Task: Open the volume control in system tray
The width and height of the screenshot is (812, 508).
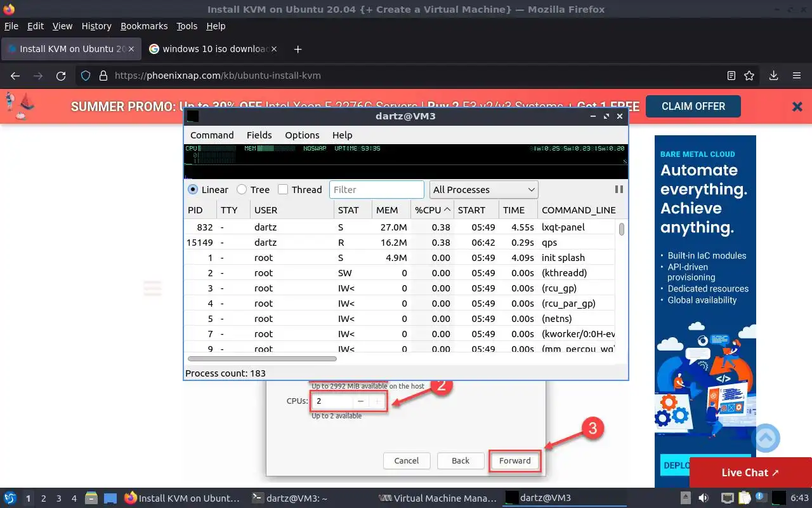Action: tap(704, 498)
